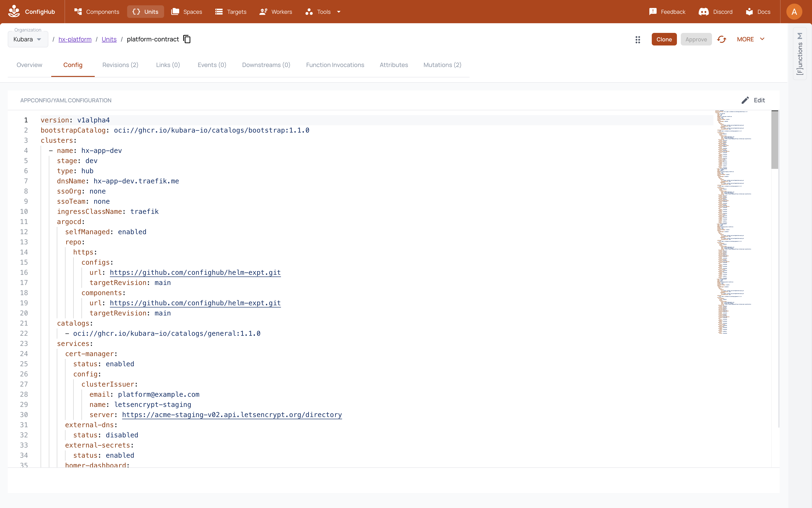Click line number 1 in the gutter
This screenshot has height=508, width=812.
click(x=26, y=120)
